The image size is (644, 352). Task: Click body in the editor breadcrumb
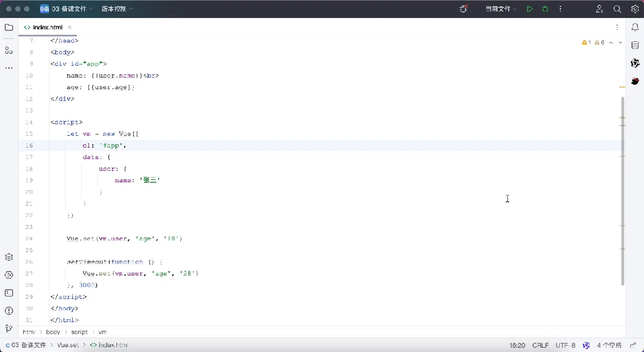point(53,332)
